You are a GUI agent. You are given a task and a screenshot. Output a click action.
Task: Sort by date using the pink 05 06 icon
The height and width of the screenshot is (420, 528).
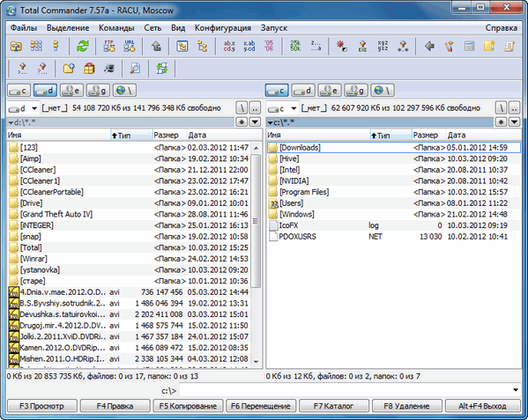(x=269, y=46)
